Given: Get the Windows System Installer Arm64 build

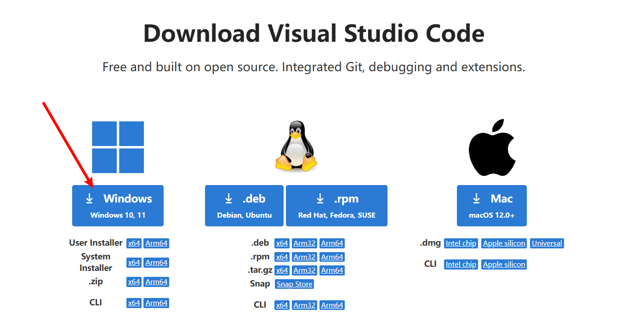Looking at the screenshot, I should [156, 263].
